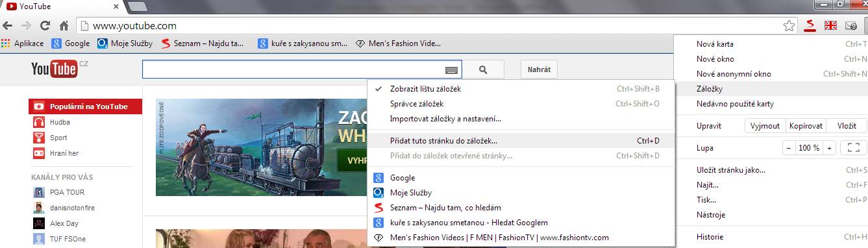This screenshot has height=248, width=868.
Task: Open Hraní her category in sidebar
Action: click(x=64, y=153)
